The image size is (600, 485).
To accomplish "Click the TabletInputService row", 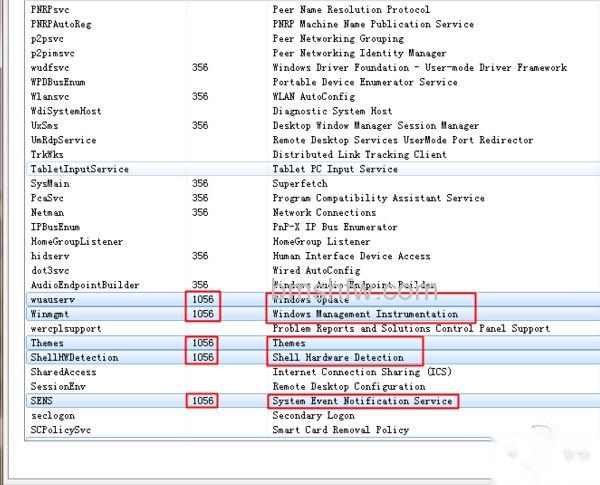I will [313, 169].
